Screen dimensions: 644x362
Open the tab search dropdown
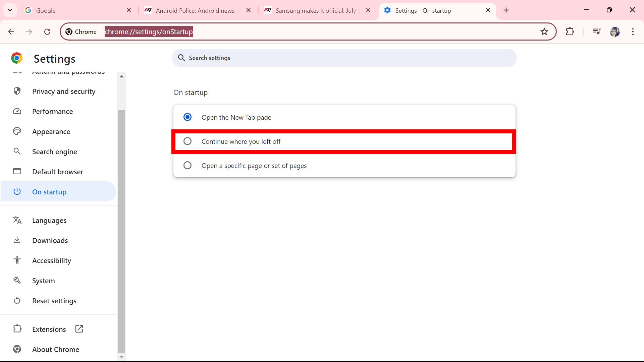(10, 10)
